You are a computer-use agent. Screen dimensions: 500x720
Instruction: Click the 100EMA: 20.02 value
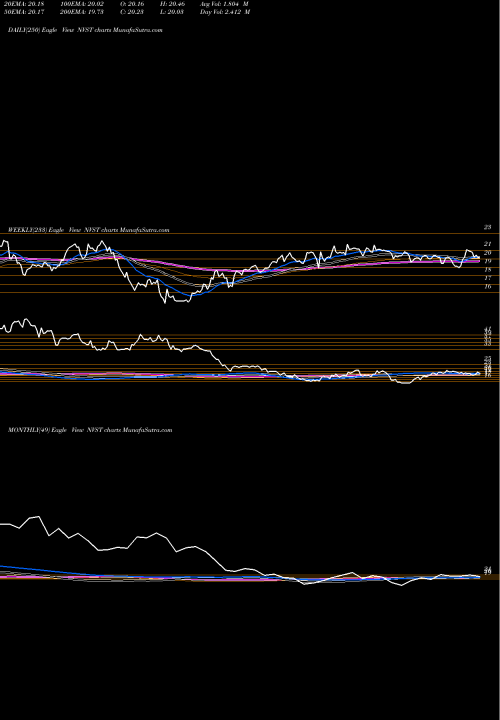pos(82,3)
